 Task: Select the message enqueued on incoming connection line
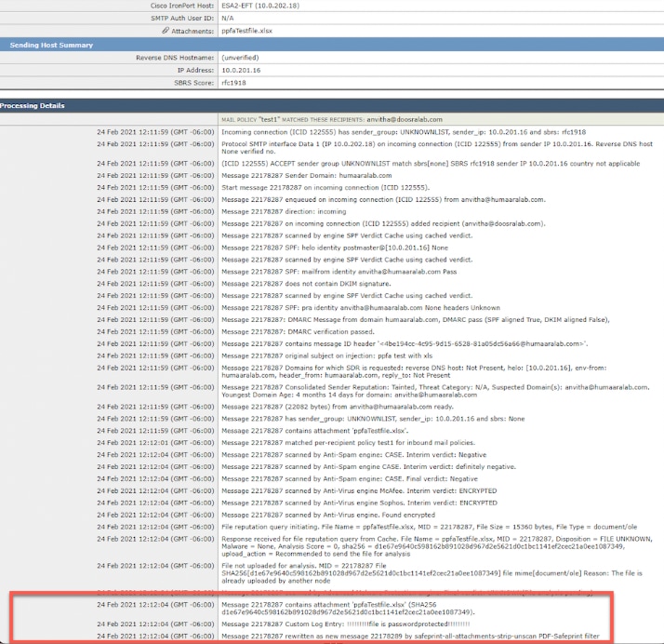(384, 199)
